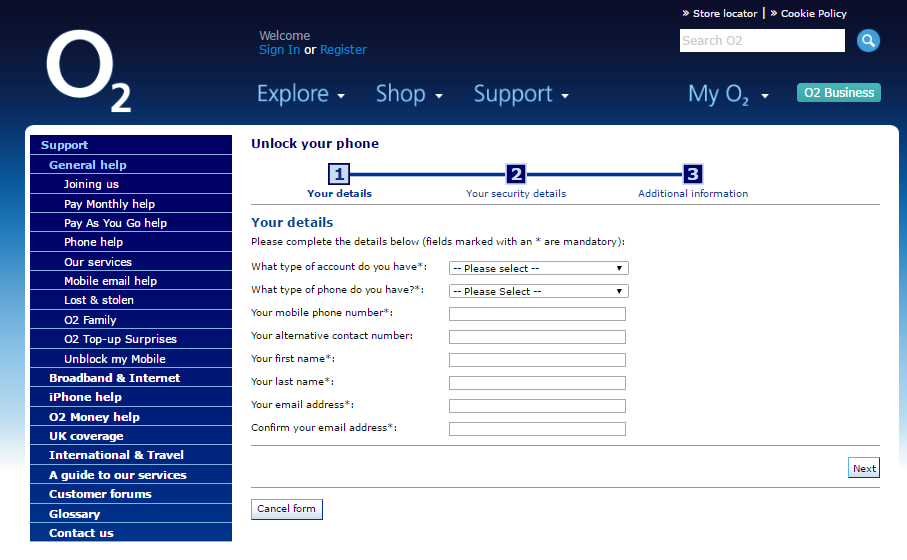This screenshot has height=560, width=907.
Task: Click step 1 Your details icon
Action: pyautogui.click(x=339, y=174)
